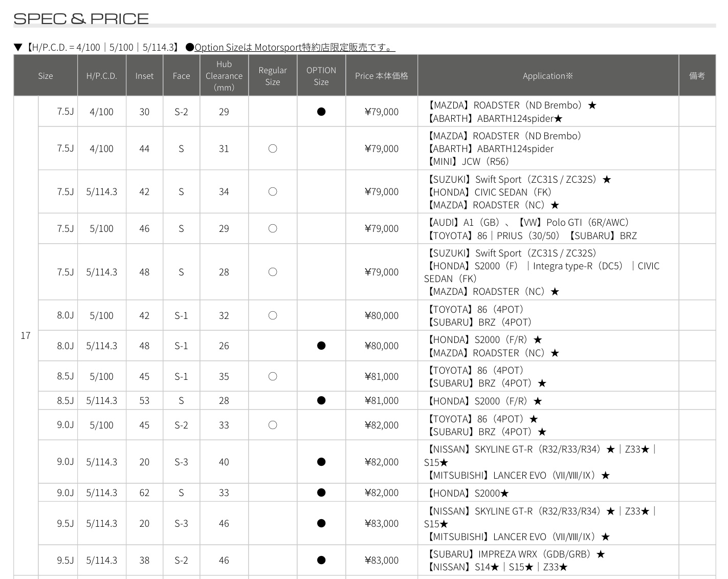Click the ¥83,000 price in the inset 38 row
This screenshot has height=579, width=728.
coord(382,560)
